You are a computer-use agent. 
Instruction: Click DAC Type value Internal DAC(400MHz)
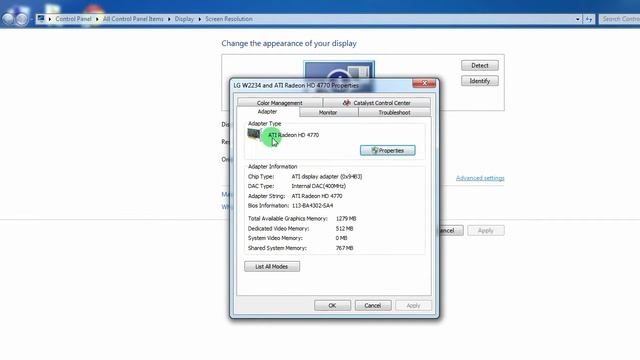point(319,186)
